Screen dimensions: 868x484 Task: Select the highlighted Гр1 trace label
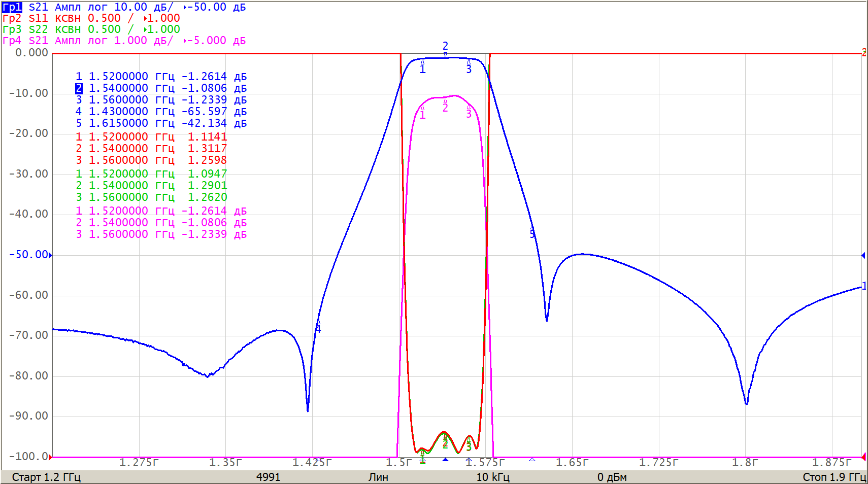pyautogui.click(x=12, y=7)
